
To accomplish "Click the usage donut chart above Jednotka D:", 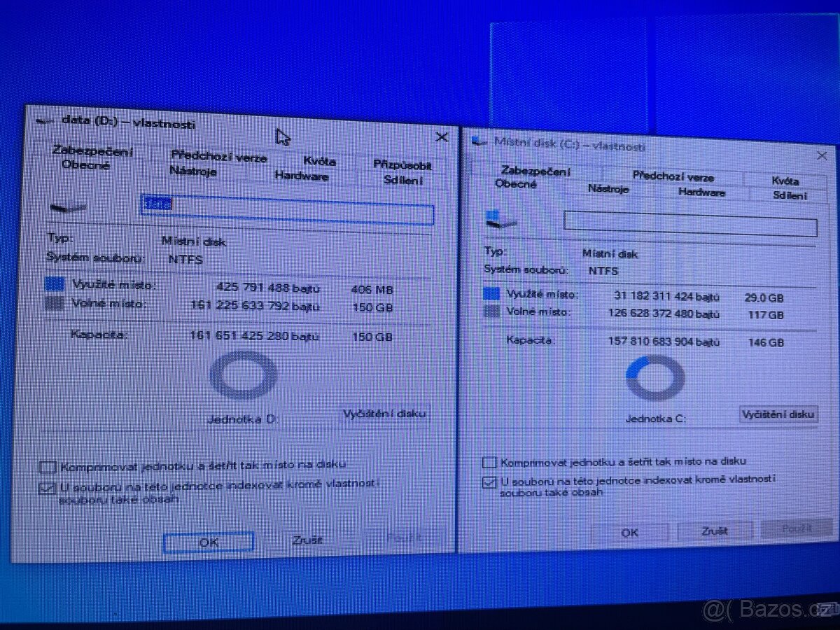I will (x=241, y=374).
